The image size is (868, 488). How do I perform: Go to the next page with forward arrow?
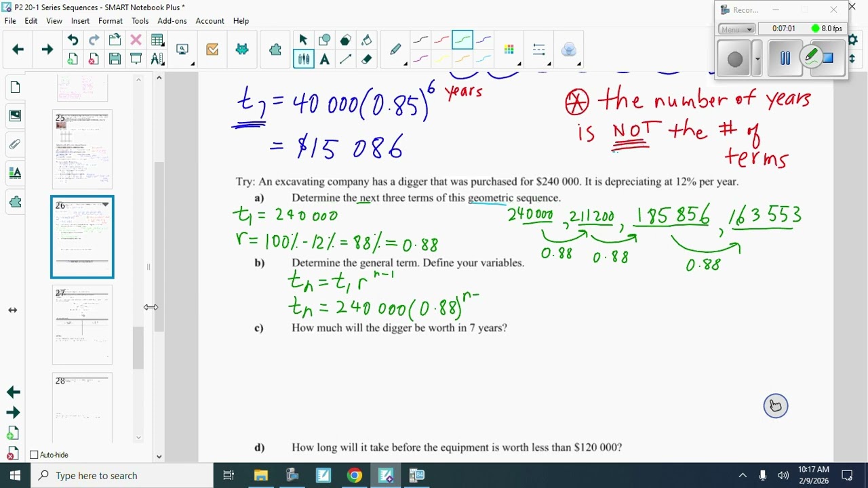click(x=47, y=49)
